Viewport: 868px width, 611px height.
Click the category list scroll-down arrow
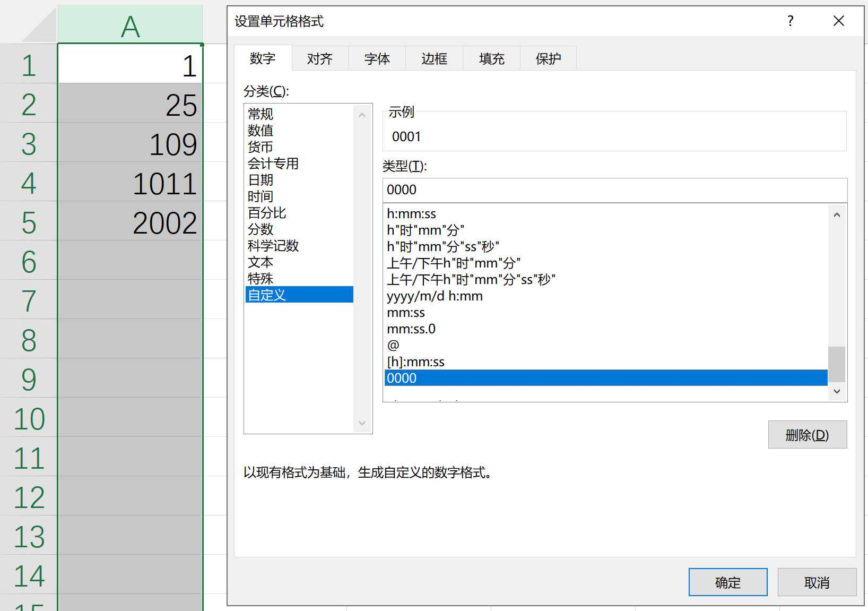point(362,423)
